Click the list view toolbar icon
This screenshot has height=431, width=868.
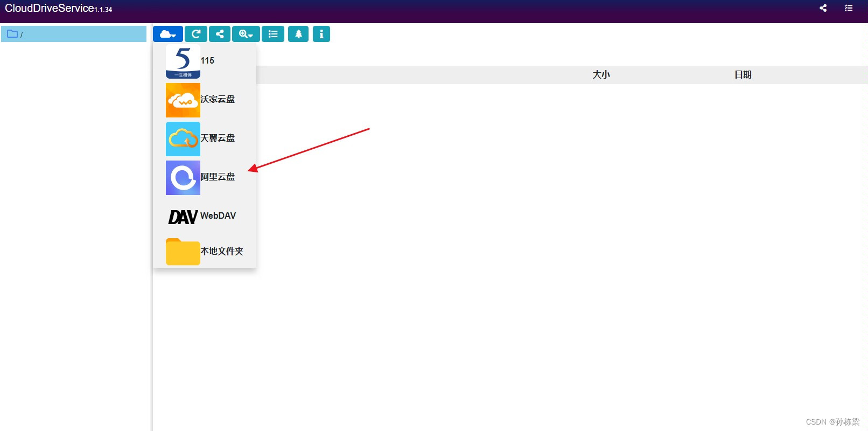coord(273,34)
